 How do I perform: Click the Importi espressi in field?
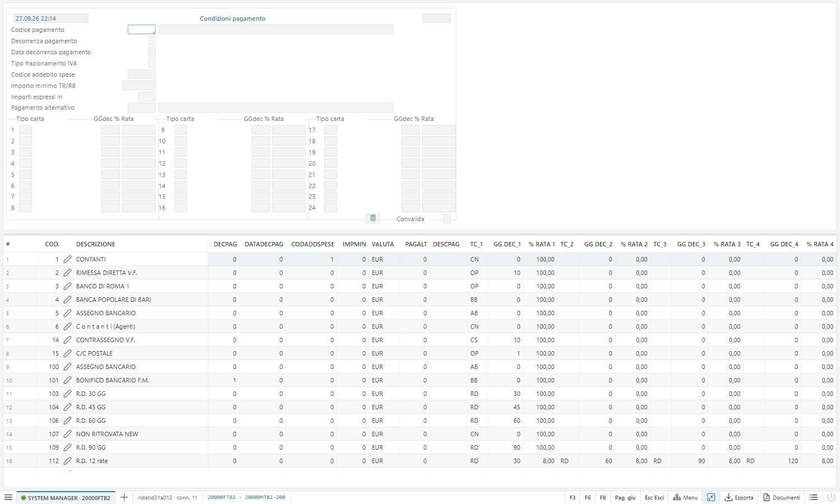147,96
